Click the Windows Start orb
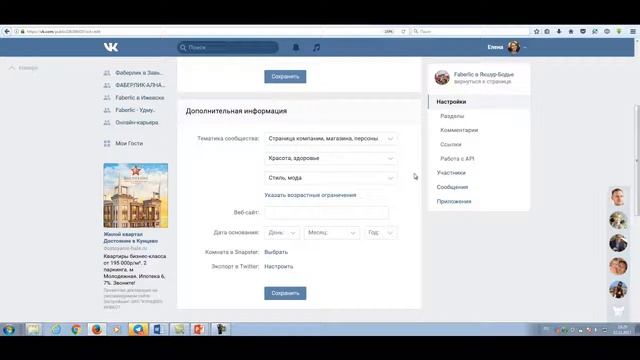The height and width of the screenshot is (360, 640). pos(9,329)
